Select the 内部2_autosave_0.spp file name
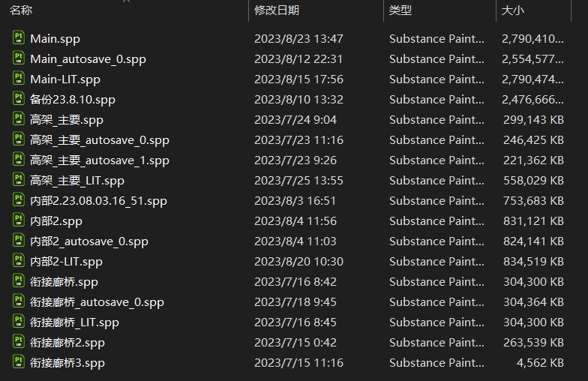This screenshot has width=588, height=381. click(x=89, y=241)
